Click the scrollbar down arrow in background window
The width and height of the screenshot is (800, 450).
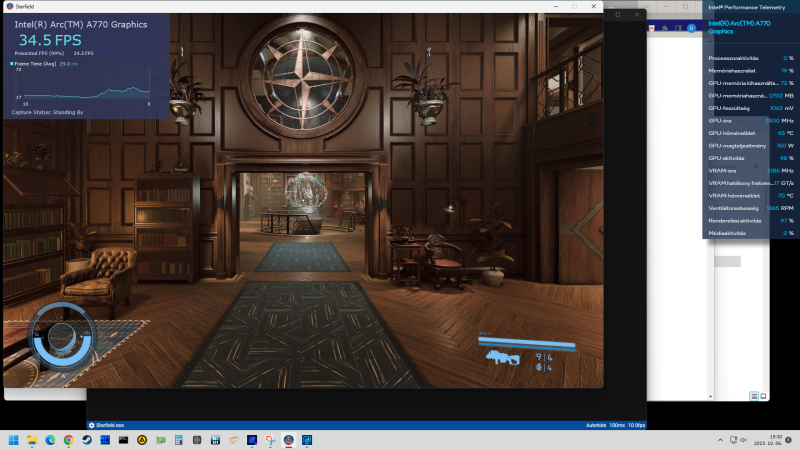pos(710,396)
